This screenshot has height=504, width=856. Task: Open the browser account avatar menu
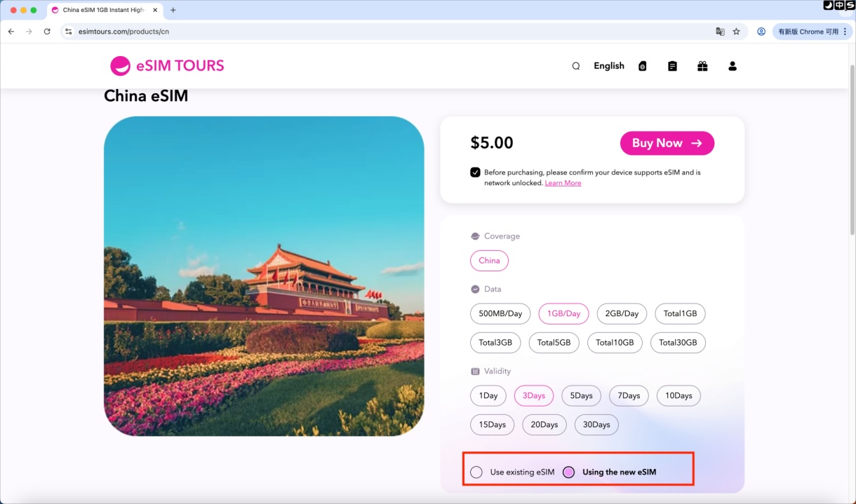(761, 31)
